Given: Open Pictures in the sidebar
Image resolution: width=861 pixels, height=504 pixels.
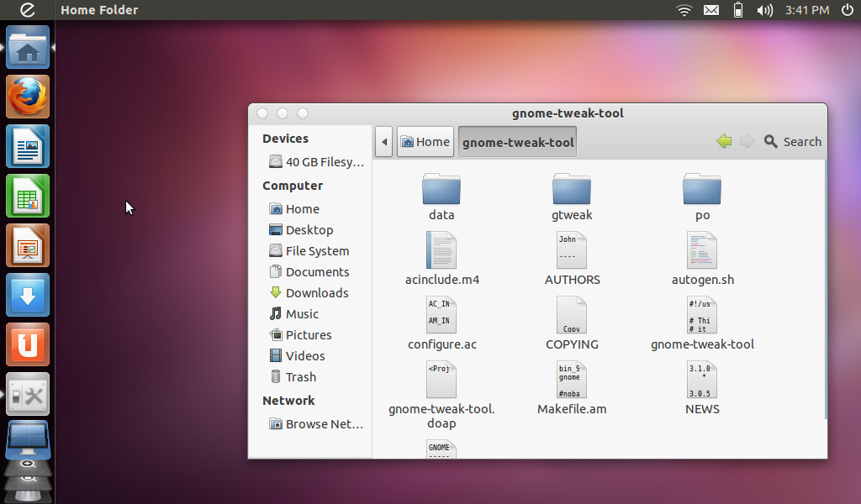Looking at the screenshot, I should pyautogui.click(x=300, y=334).
